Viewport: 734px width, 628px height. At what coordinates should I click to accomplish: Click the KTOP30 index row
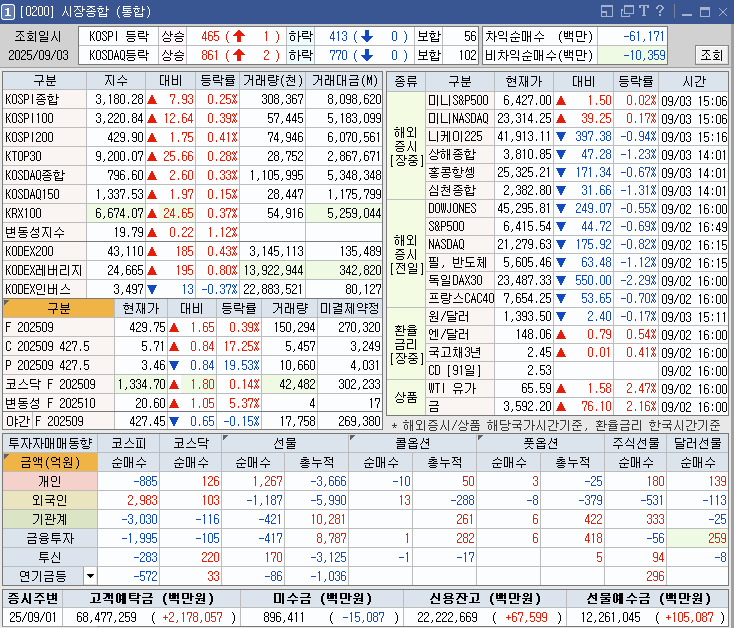[192, 156]
